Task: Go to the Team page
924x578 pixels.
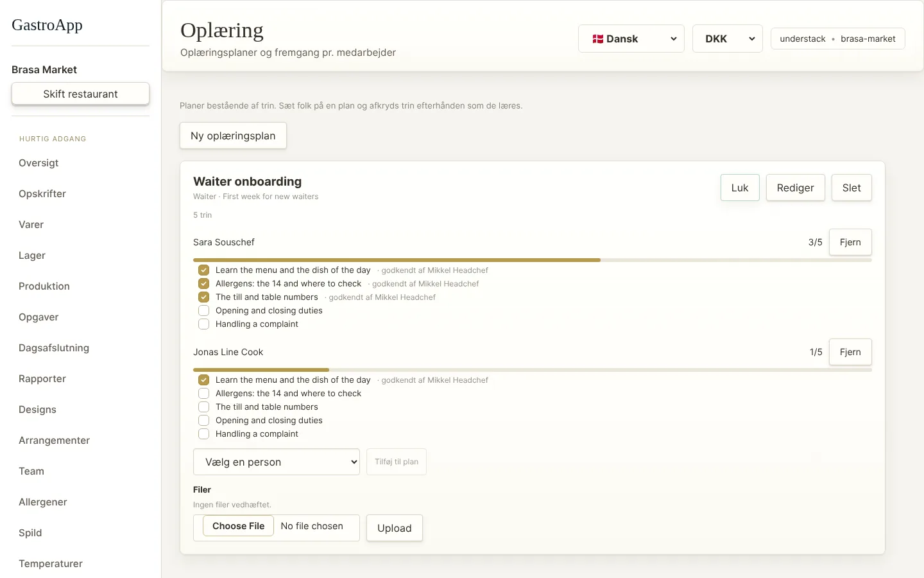Action: [x=31, y=471]
